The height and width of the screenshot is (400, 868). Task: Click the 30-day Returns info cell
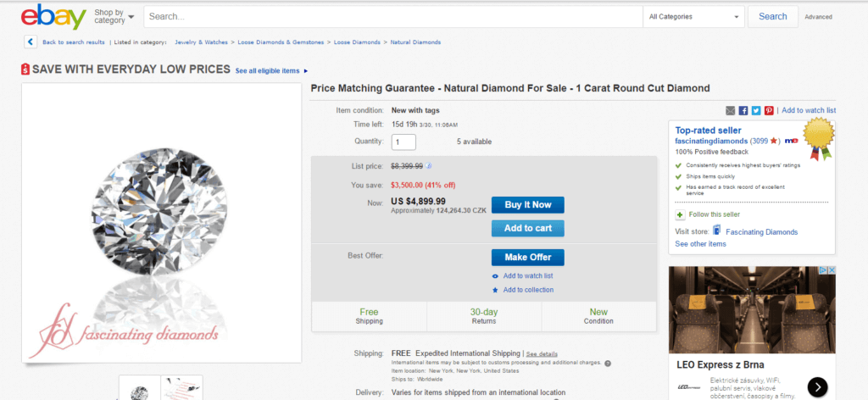[x=484, y=316]
